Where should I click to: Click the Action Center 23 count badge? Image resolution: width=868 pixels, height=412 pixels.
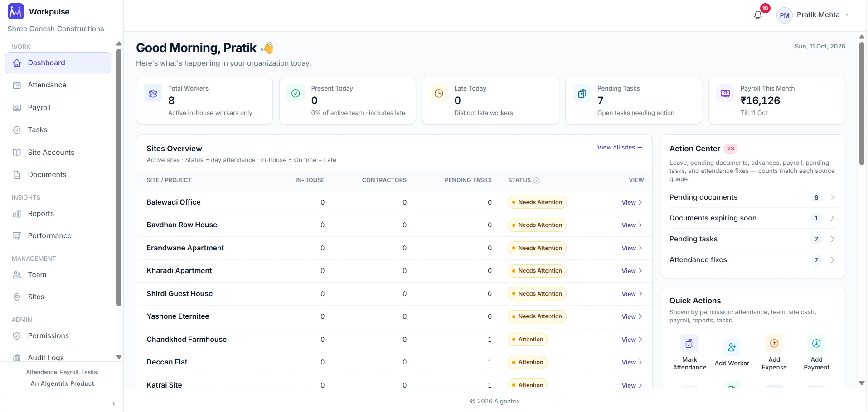[x=731, y=149]
